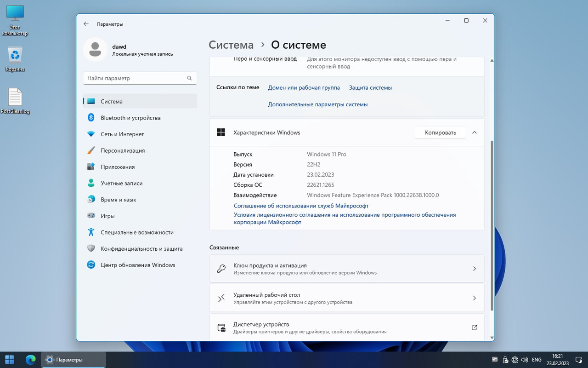
Task: Click the Диспетчер устройств icon
Action: [x=221, y=328]
